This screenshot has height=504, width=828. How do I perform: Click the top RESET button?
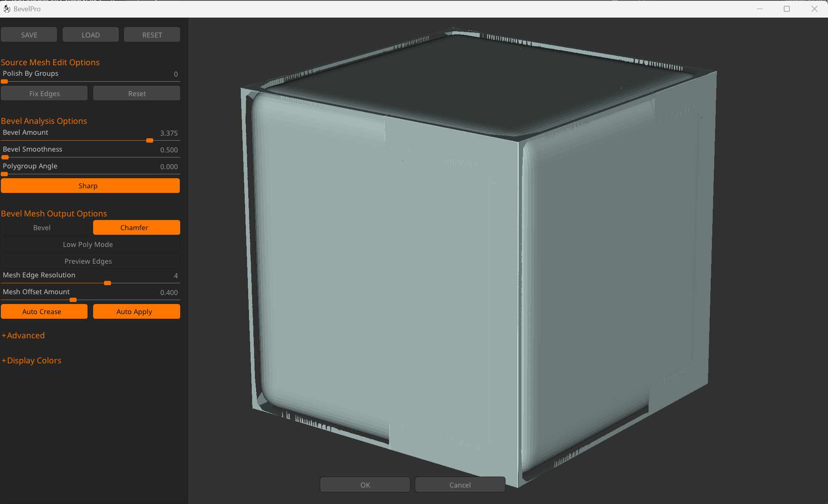click(152, 35)
